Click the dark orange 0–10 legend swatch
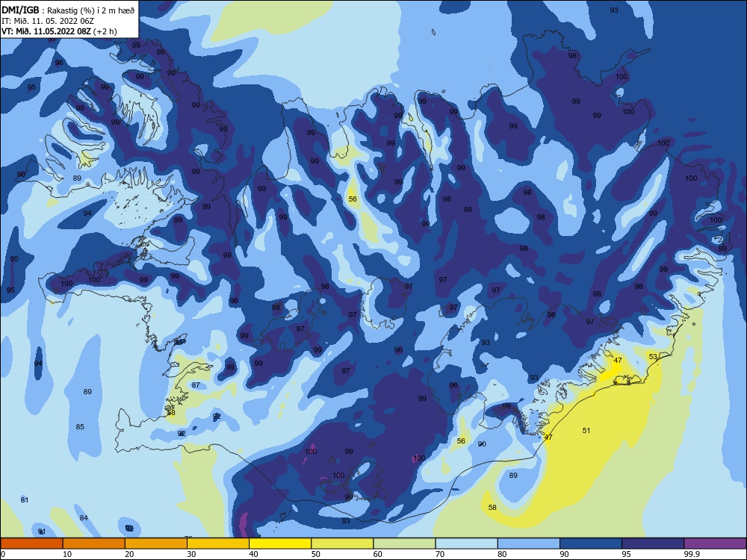The width and height of the screenshot is (747, 560). (x=31, y=544)
